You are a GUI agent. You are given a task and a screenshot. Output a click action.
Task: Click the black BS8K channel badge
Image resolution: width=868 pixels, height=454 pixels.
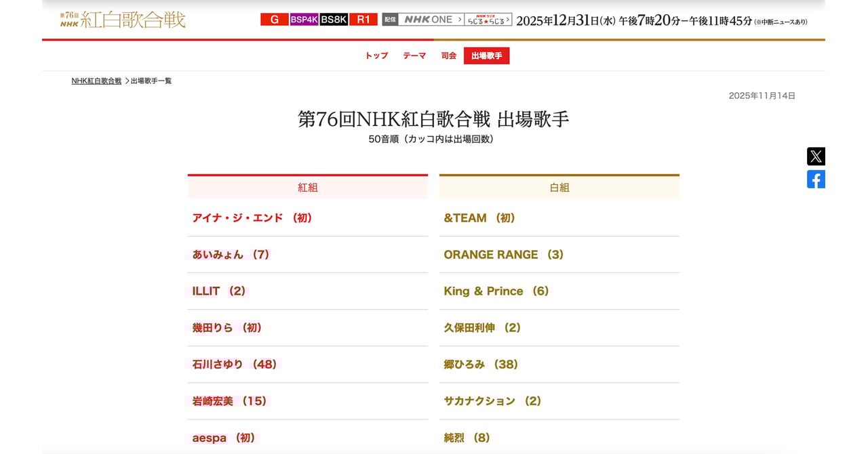(x=334, y=20)
